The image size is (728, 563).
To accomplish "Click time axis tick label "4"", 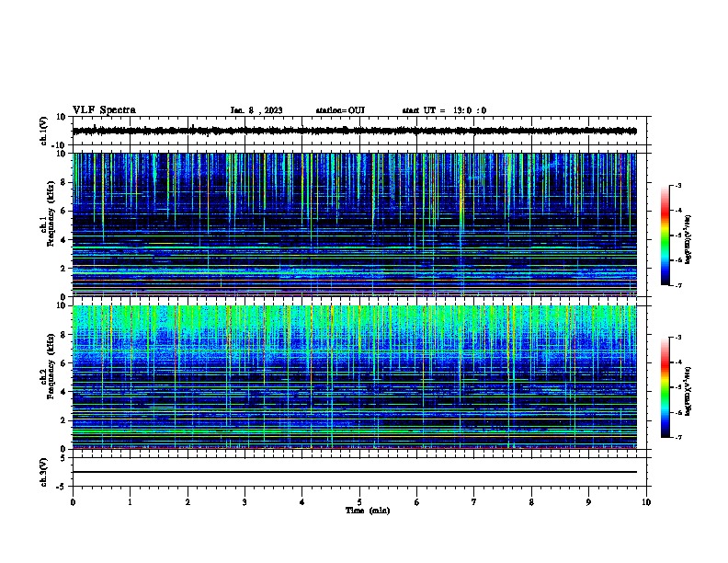I will (302, 502).
